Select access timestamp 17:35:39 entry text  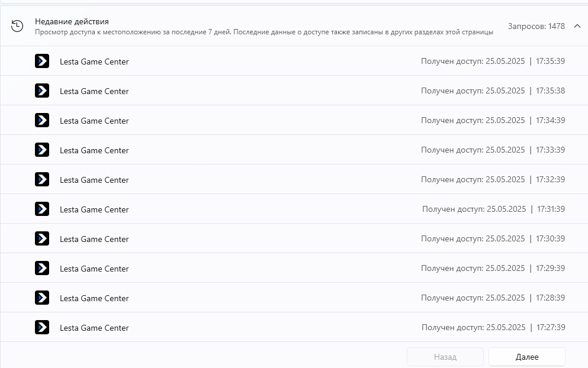(x=493, y=61)
